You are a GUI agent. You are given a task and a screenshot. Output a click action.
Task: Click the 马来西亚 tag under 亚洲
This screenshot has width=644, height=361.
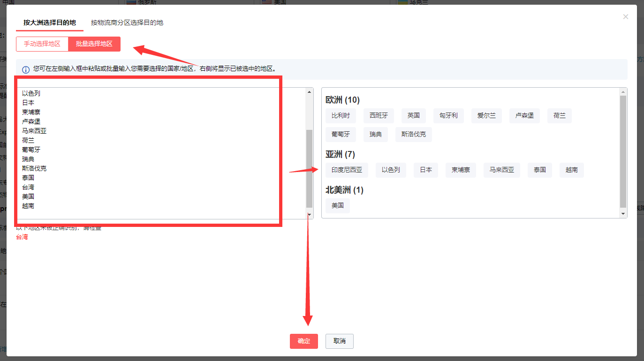[502, 170]
